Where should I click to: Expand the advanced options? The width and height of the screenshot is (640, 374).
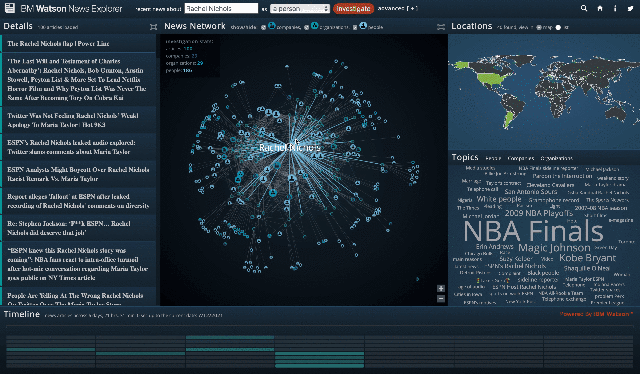click(x=398, y=8)
